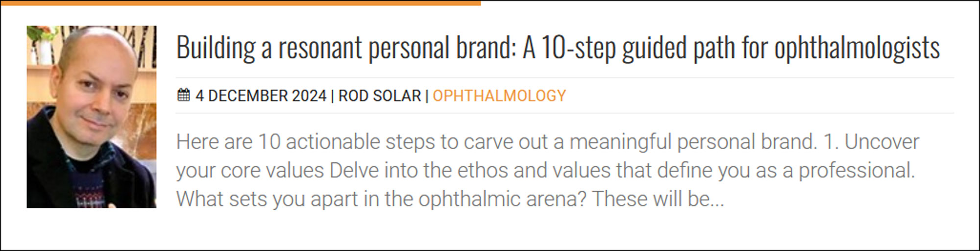Click the word 'ophthalmologists' in the headline
Image resolution: width=980 pixels, height=251 pixels.
point(857,48)
